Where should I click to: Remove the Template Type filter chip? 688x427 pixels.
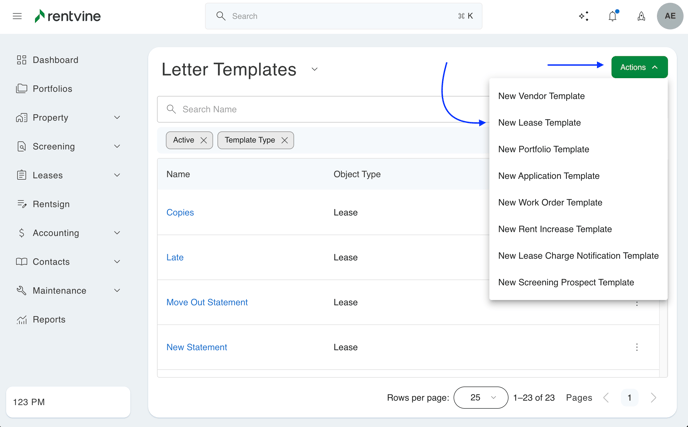click(x=285, y=140)
